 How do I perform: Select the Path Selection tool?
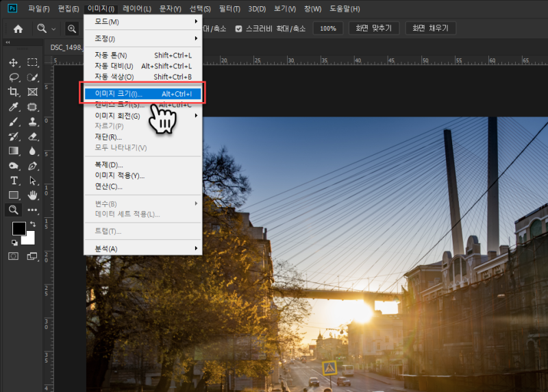pyautogui.click(x=32, y=180)
